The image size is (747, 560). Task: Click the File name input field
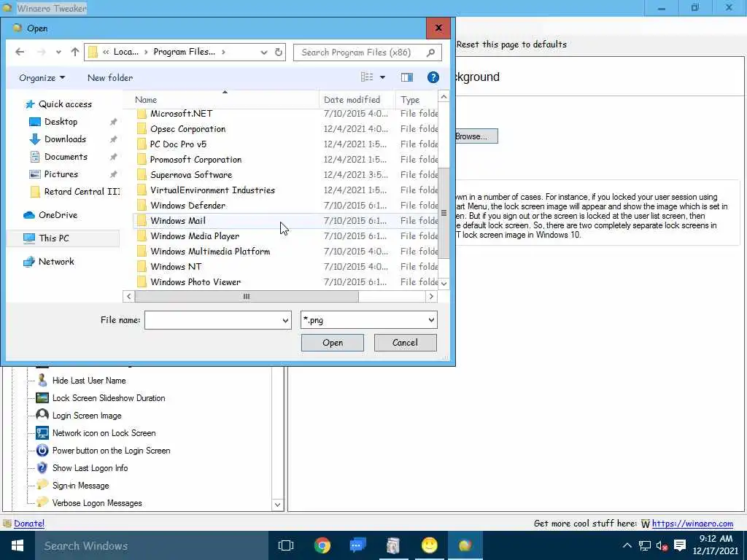tap(212, 320)
